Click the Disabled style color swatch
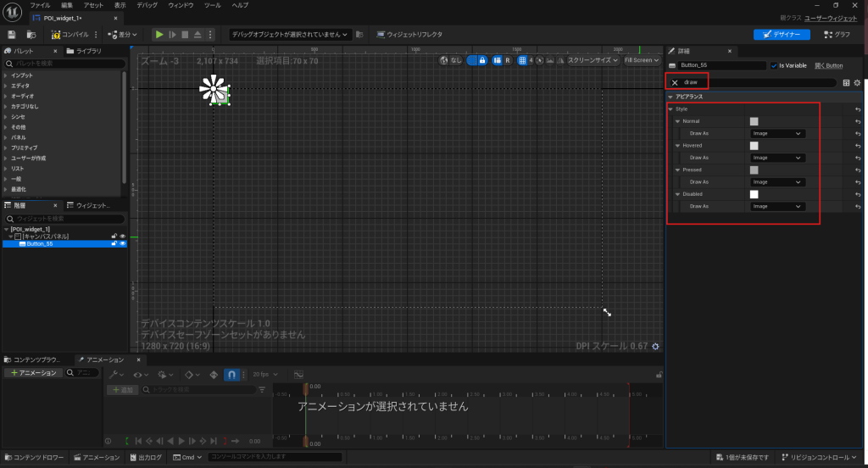This screenshot has width=868, height=468. (754, 194)
